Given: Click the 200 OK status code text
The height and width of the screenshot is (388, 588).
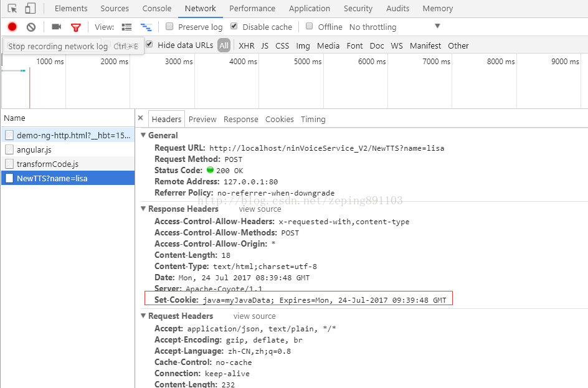Looking at the screenshot, I should [x=229, y=171].
